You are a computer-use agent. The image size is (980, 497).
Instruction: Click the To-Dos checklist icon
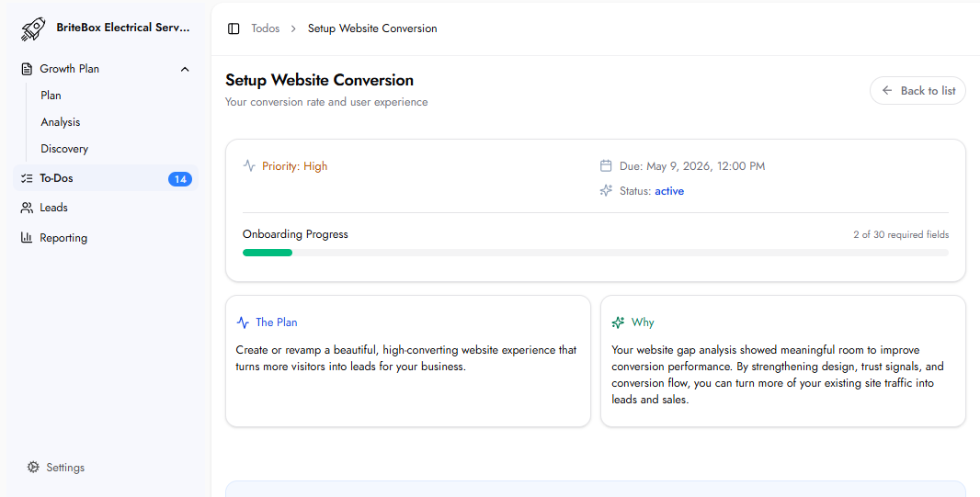27,179
